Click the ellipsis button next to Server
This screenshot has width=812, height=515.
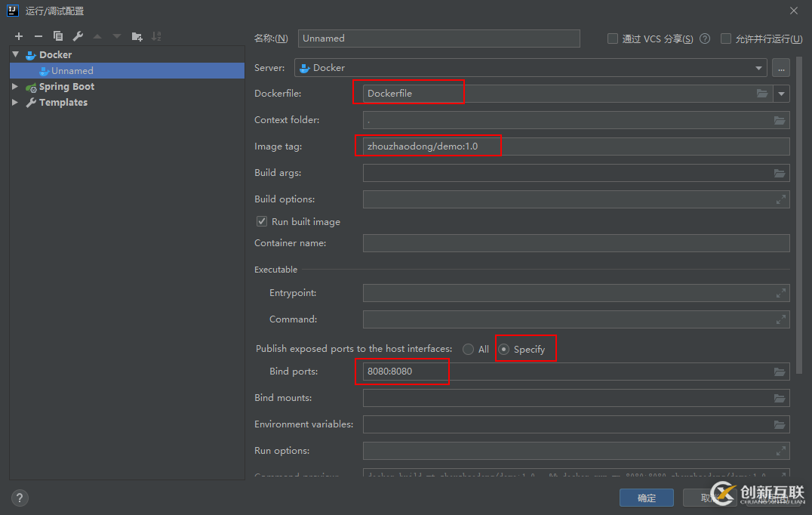click(x=781, y=68)
